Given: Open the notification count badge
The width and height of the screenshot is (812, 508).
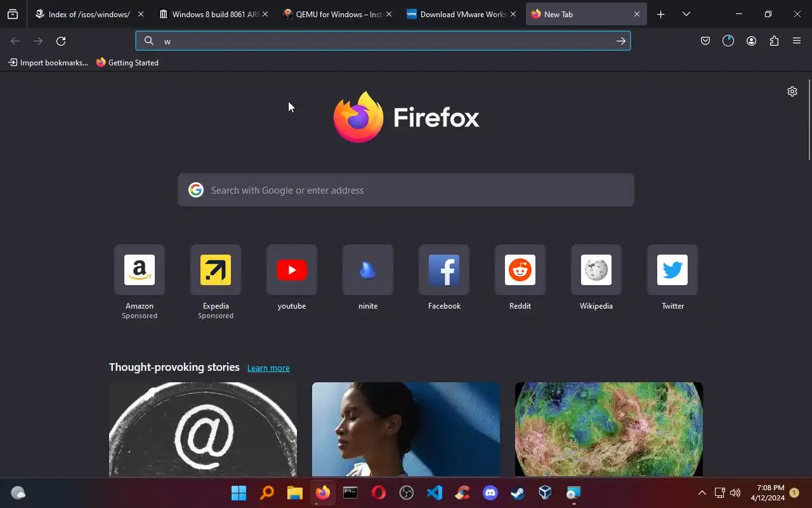Looking at the screenshot, I should pos(794,493).
